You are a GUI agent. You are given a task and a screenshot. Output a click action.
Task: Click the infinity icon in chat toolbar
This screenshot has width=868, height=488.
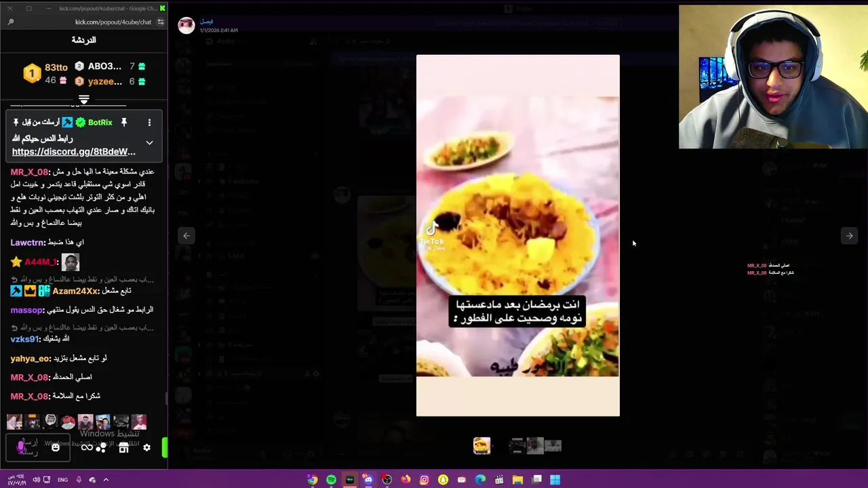click(x=87, y=447)
